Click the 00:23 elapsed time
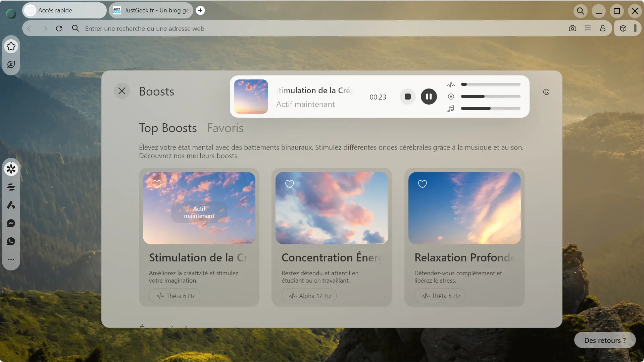644x362 pixels. (378, 97)
